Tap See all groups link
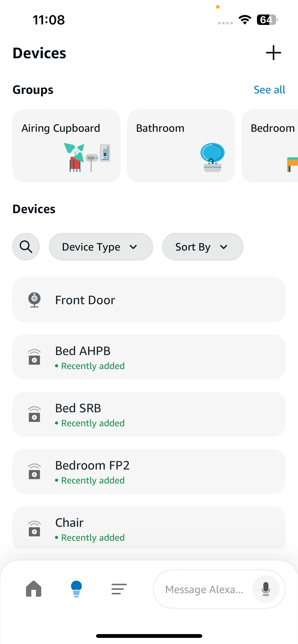 click(x=269, y=90)
